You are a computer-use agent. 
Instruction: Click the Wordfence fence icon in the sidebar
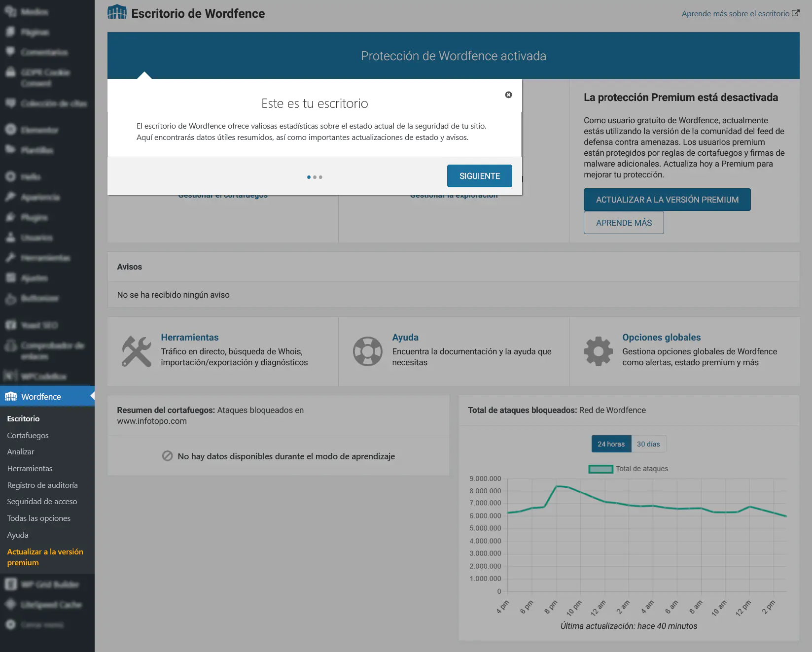11,397
